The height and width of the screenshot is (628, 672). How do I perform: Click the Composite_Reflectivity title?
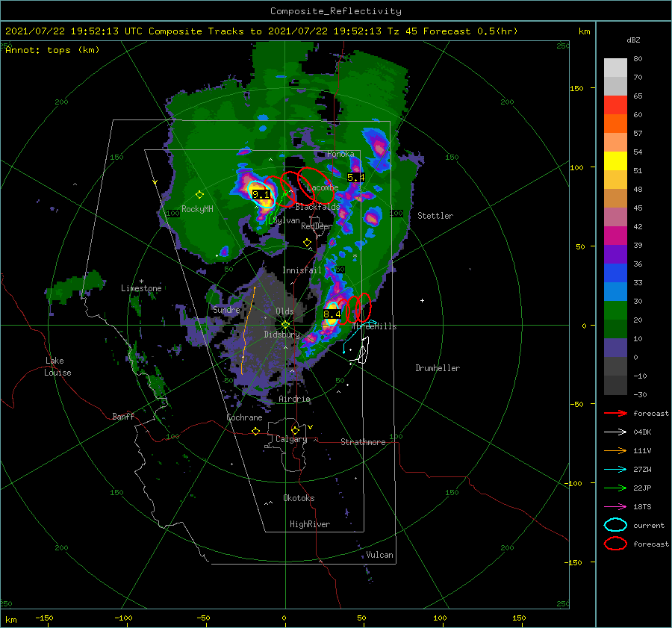pyautogui.click(x=336, y=11)
